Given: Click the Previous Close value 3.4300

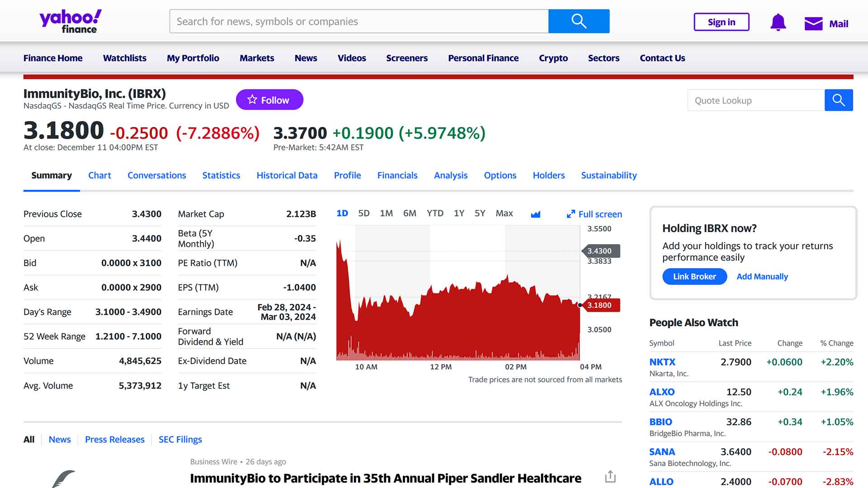Looking at the screenshot, I should [146, 214].
